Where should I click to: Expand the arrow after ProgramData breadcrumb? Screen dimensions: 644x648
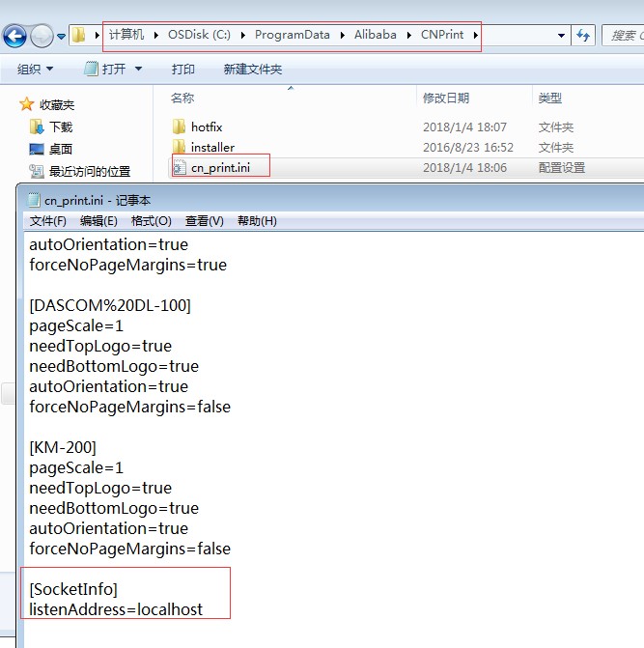coord(343,35)
